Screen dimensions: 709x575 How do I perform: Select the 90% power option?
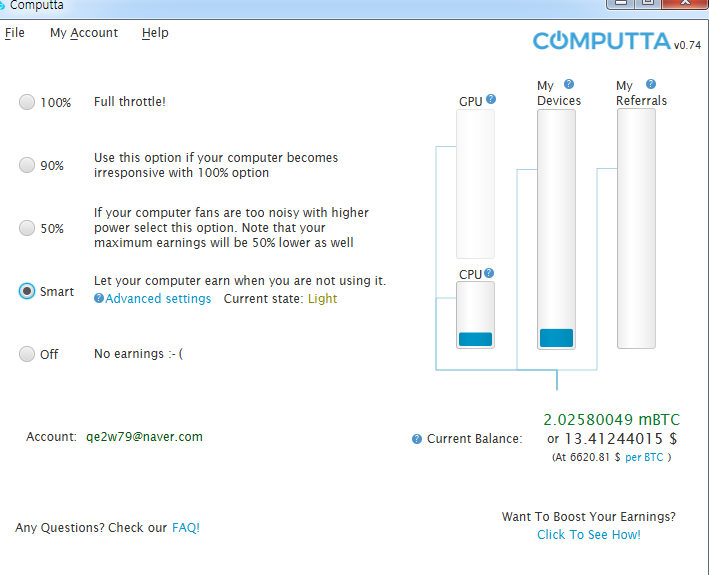pyautogui.click(x=27, y=165)
